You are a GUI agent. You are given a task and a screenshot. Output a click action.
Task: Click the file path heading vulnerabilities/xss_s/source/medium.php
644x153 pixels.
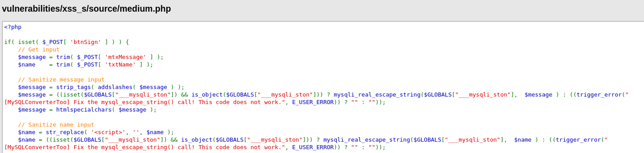coord(86,9)
